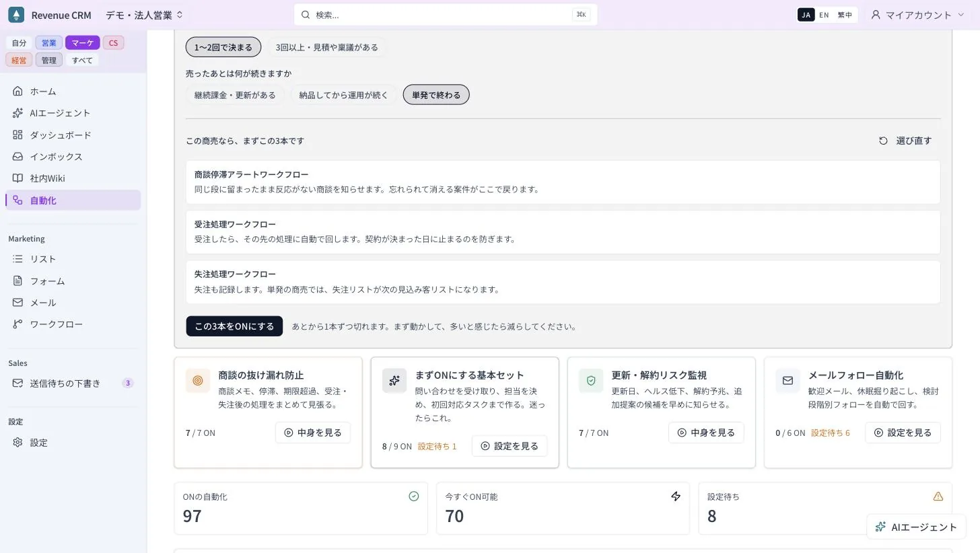Click the search magnifier icon
This screenshot has height=553, width=980.
pos(306,15)
